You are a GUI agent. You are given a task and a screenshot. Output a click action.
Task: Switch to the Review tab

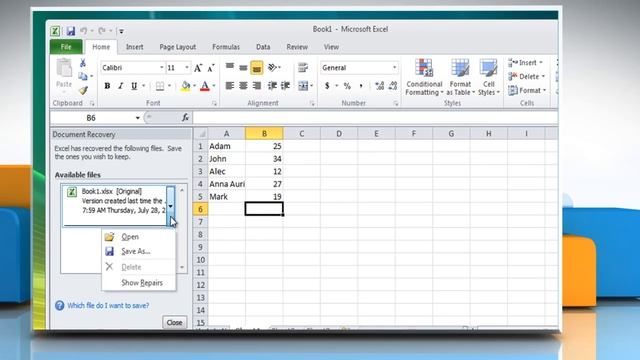tap(297, 47)
